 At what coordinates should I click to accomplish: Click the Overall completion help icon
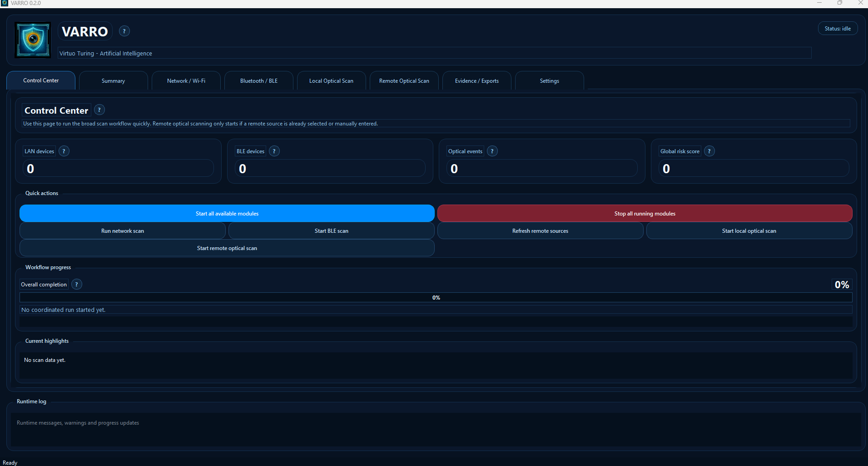coord(76,284)
